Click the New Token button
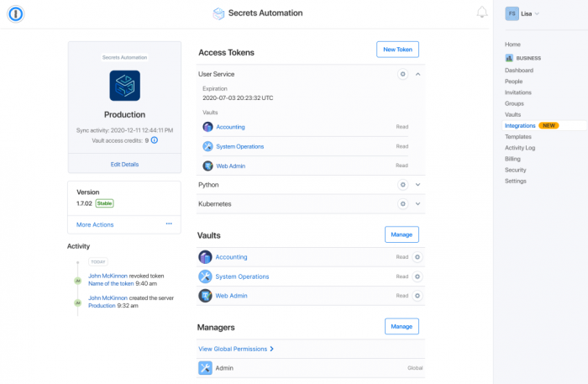This screenshot has width=588, height=384. (397, 50)
